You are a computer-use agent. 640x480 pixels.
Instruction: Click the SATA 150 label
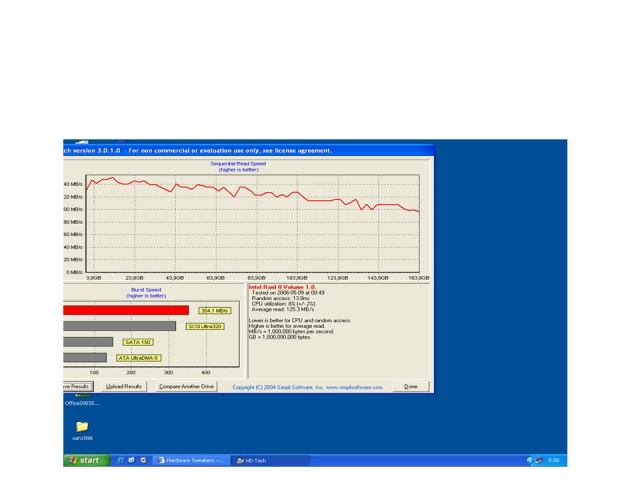(138, 342)
